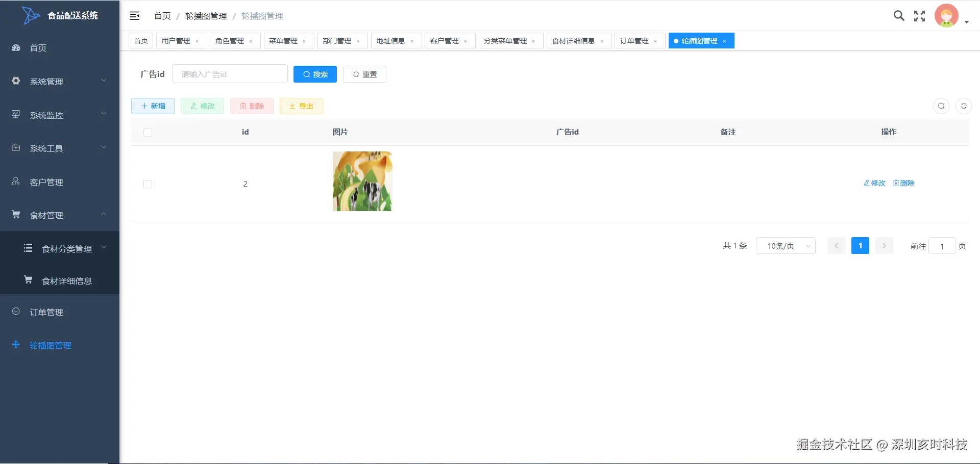Screen dimensions: 980x464
Task: Click the 新增 button
Action: 153,106
